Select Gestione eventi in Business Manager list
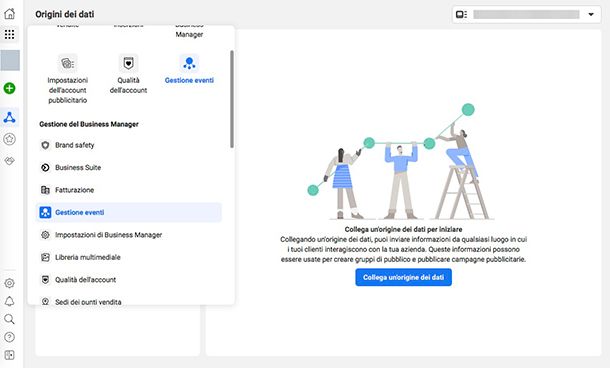 point(128,212)
